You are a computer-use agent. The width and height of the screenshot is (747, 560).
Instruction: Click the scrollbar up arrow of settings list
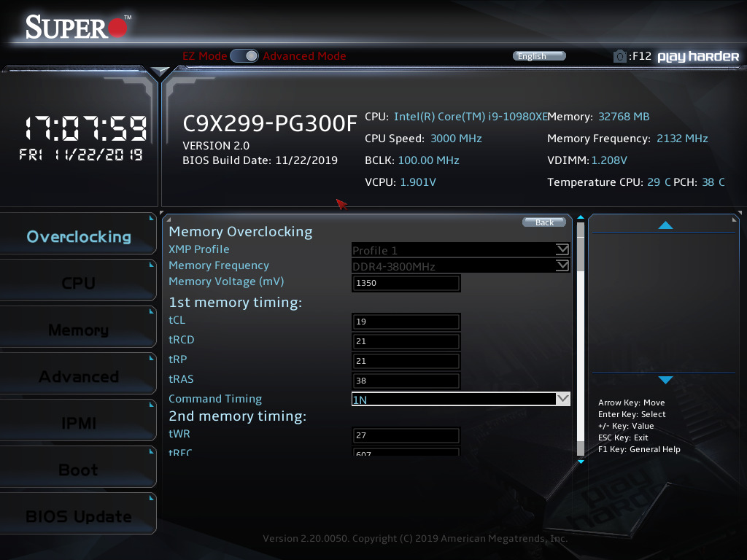click(580, 217)
